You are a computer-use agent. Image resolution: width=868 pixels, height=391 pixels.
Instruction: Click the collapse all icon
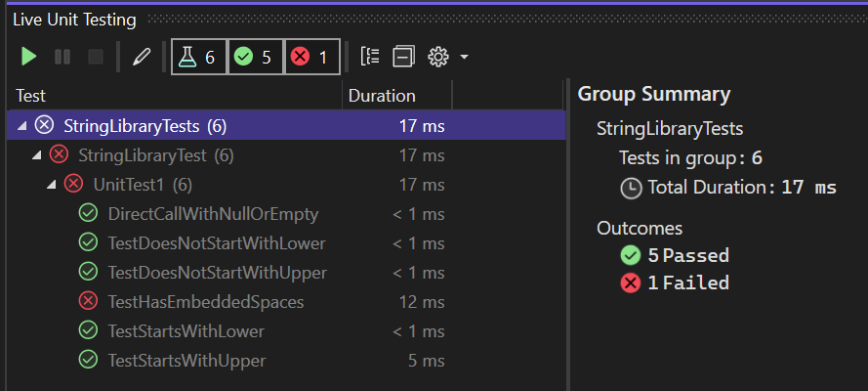[x=403, y=57]
